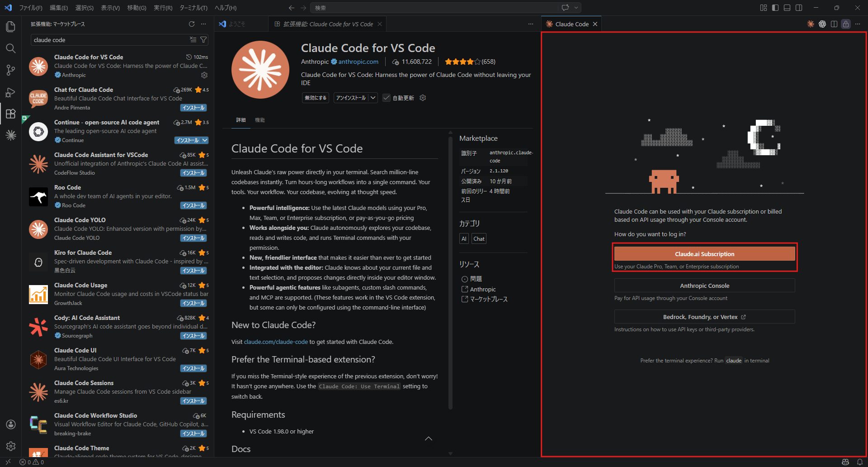Click the extension details vertical scrollbar
The width and height of the screenshot is (868, 467).
(x=450, y=272)
